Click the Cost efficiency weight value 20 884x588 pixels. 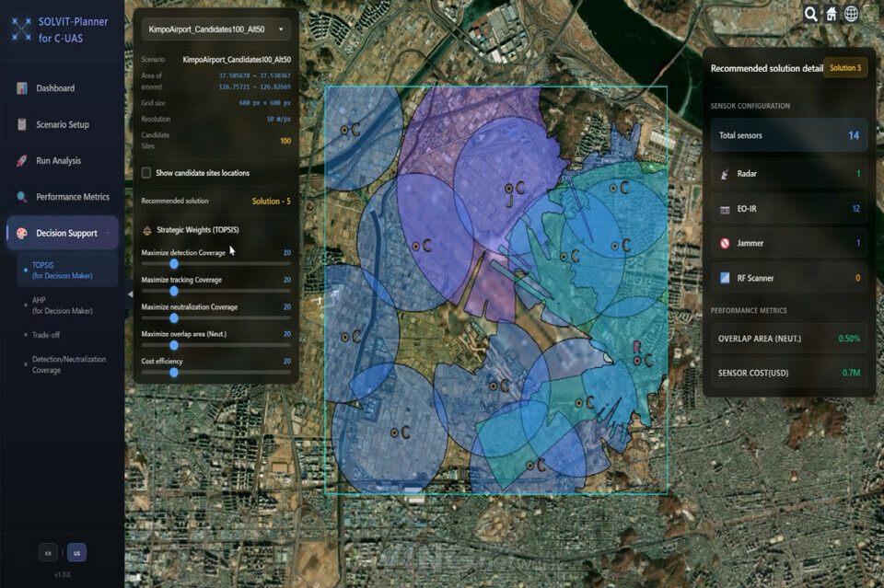click(x=287, y=361)
